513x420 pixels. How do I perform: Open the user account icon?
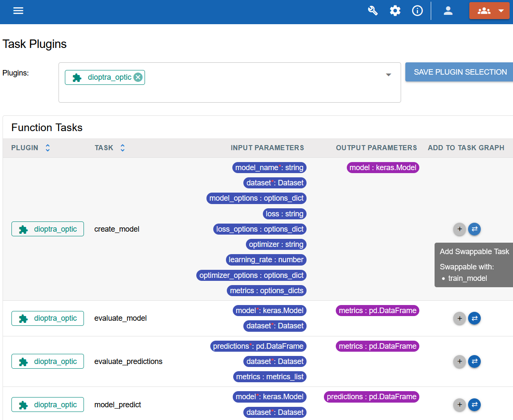448,11
